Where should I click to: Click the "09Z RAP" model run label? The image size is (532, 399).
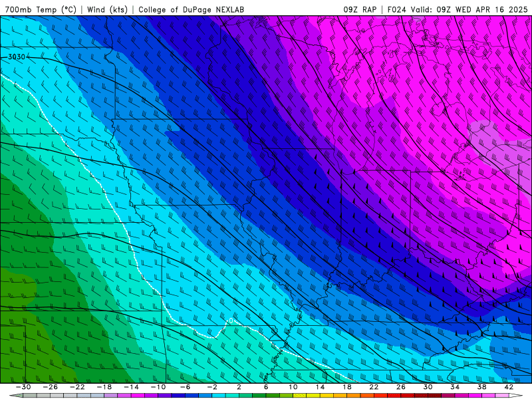click(x=360, y=9)
